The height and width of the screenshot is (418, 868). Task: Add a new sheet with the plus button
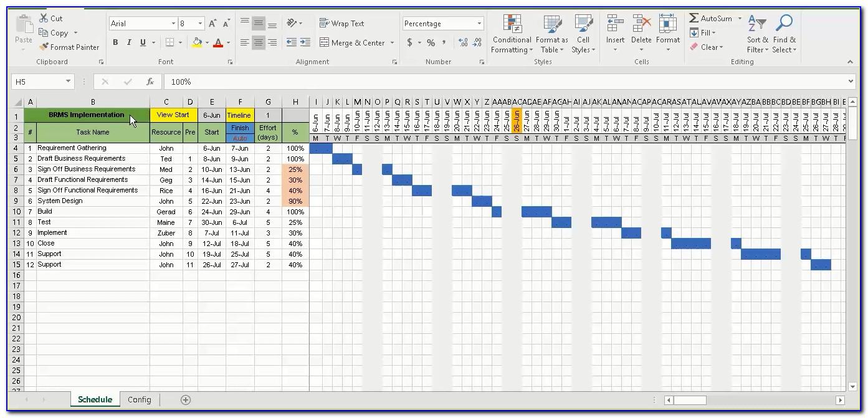pos(185,399)
